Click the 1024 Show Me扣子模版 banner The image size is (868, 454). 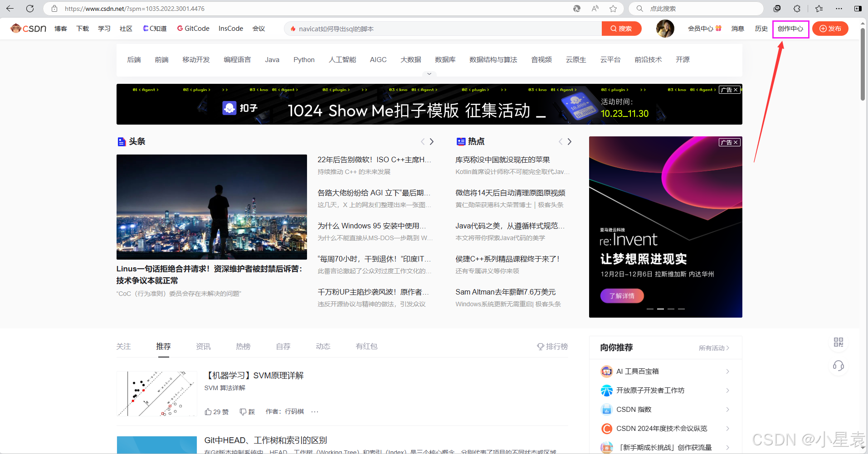pos(429,104)
